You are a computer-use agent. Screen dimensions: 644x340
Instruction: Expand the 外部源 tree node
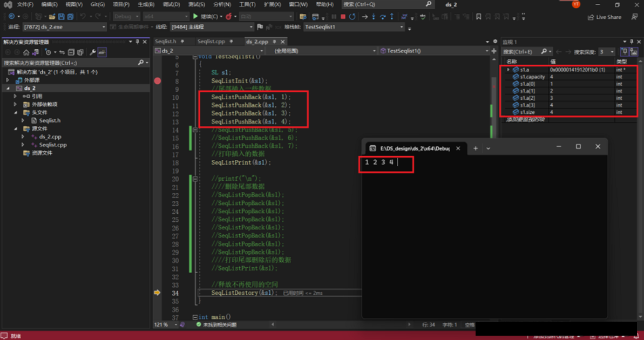pos(8,80)
